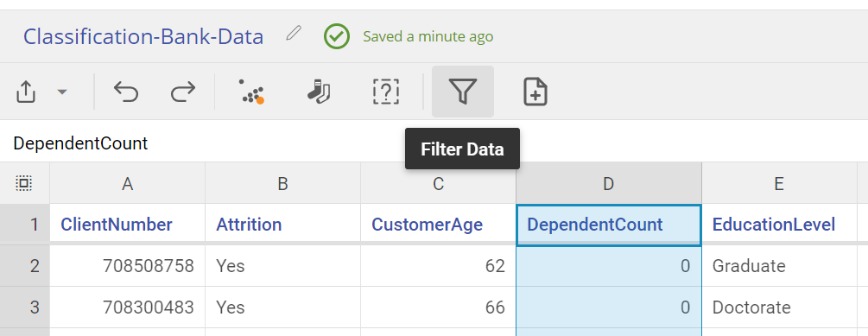Click the Undo arrow

125,92
